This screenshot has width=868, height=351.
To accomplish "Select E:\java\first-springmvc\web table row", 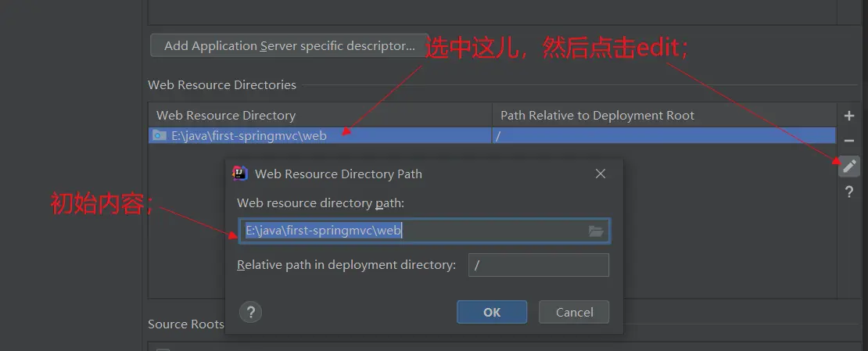I will (x=492, y=136).
